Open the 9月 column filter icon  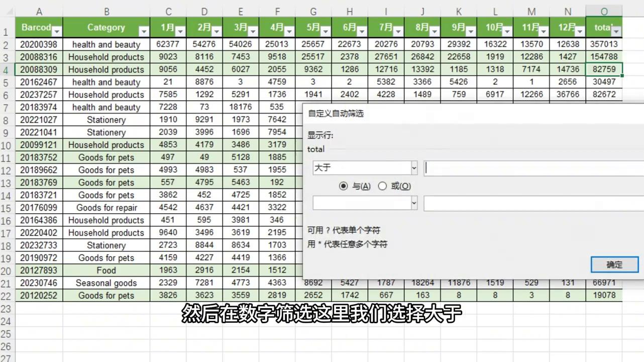point(469,31)
